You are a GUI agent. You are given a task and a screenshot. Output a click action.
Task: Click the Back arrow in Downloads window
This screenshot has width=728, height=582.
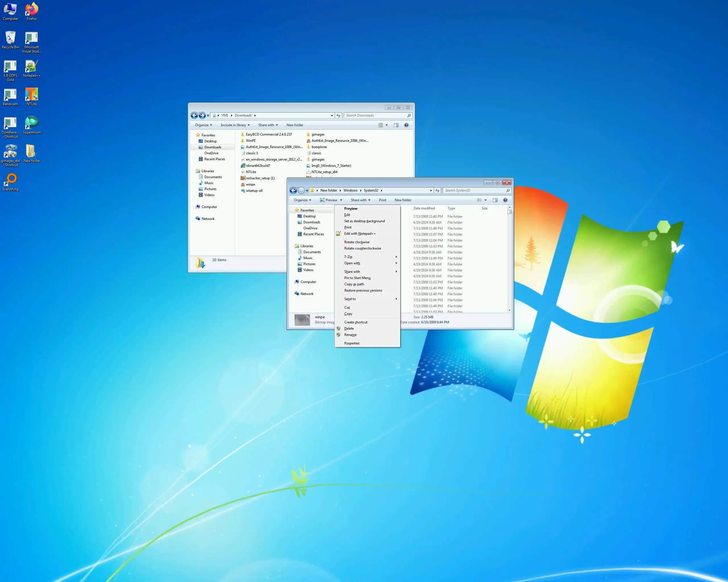[194, 116]
